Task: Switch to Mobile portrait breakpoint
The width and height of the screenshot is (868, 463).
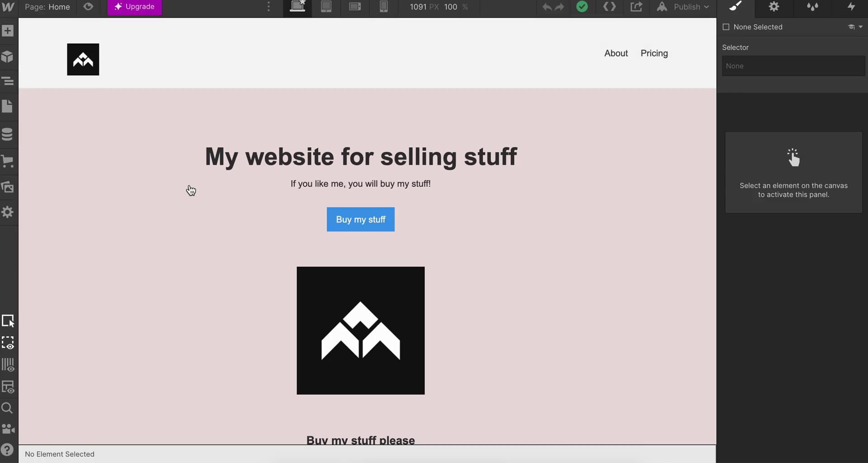Action: point(383,7)
